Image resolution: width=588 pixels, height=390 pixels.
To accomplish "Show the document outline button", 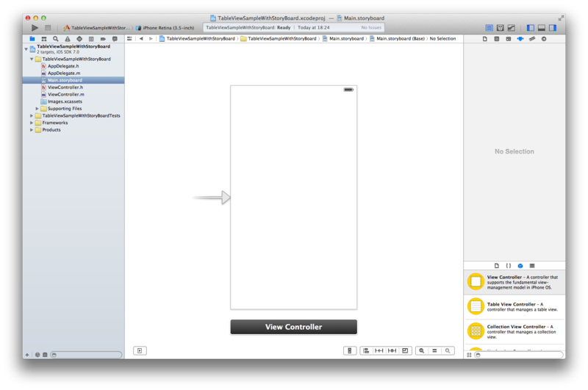I will [140, 350].
